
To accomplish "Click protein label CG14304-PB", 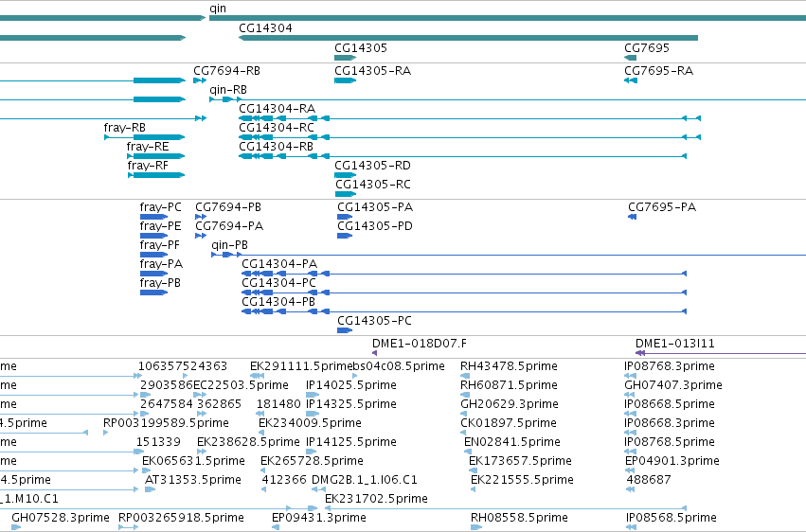I will coord(278,302).
